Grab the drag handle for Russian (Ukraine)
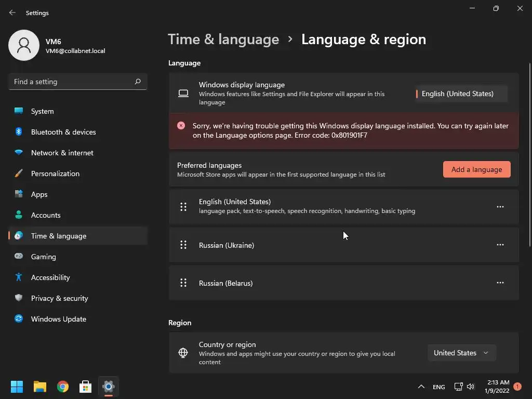Viewport: 532px width, 399px height. pos(183,245)
